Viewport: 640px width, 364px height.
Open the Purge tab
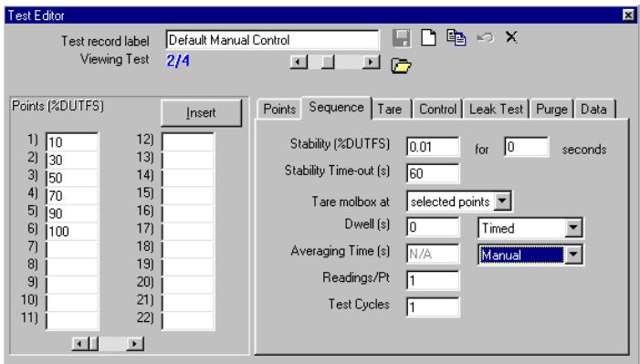pyautogui.click(x=551, y=109)
